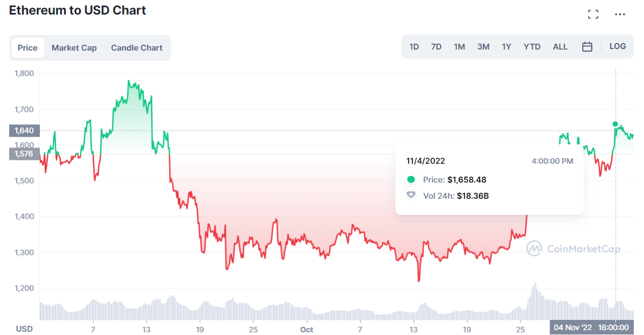
Task: Select the Price tab
Action: click(27, 47)
